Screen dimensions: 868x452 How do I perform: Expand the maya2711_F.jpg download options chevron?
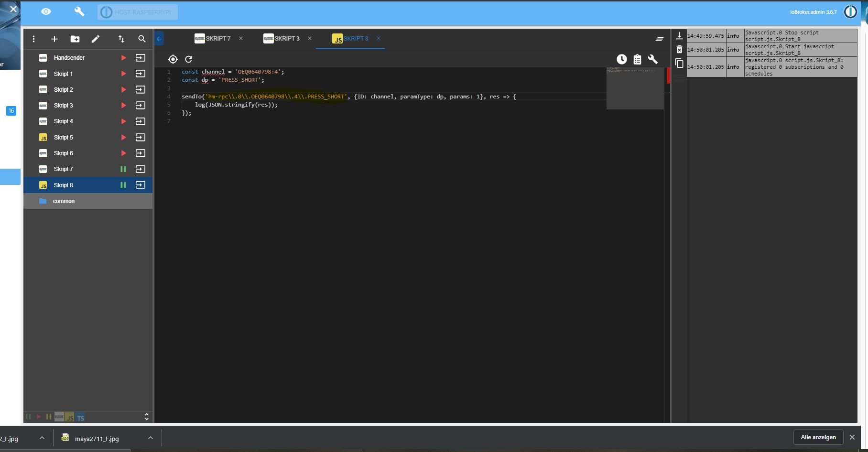tap(150, 438)
